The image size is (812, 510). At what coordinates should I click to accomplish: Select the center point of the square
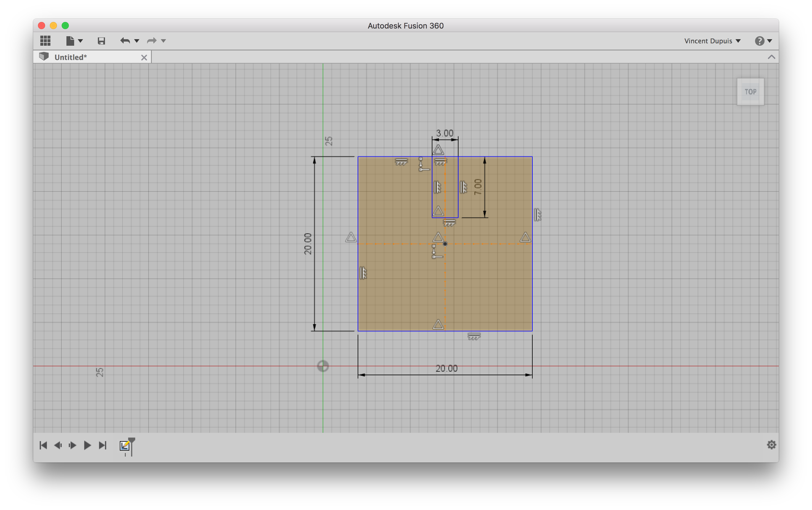tap(445, 243)
